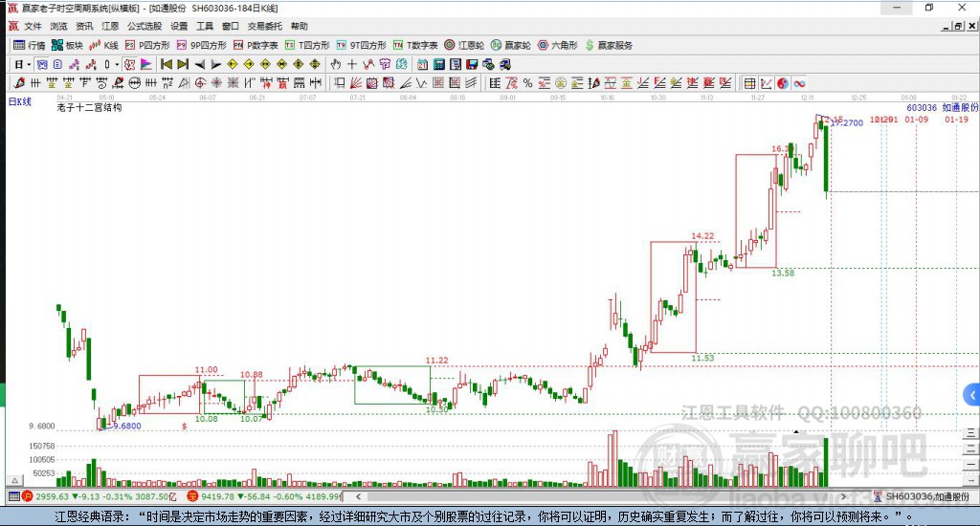Toggle the grid table icon on drawing toolbar

(x=750, y=84)
